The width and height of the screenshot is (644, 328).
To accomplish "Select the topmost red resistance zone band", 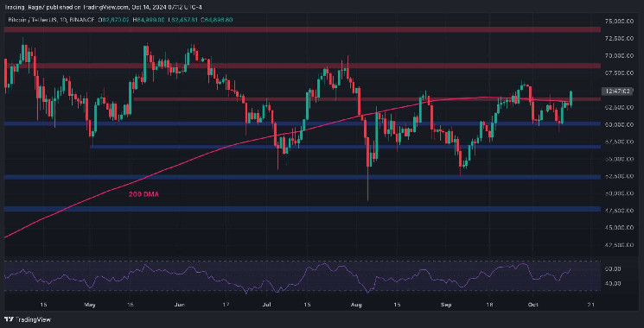I will (303, 29).
